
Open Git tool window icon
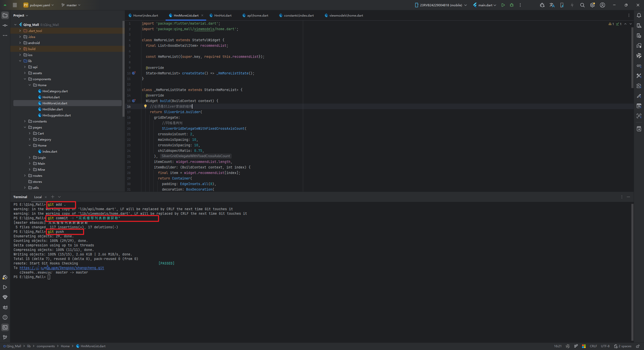[5, 337]
